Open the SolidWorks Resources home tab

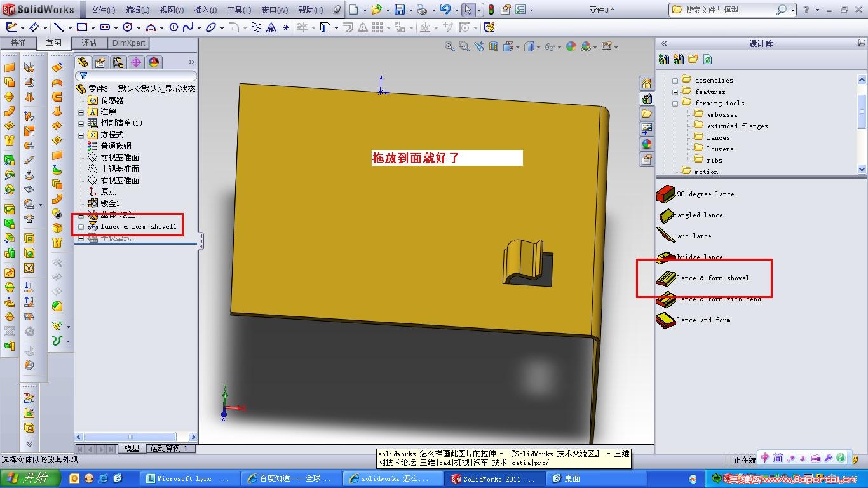point(646,84)
